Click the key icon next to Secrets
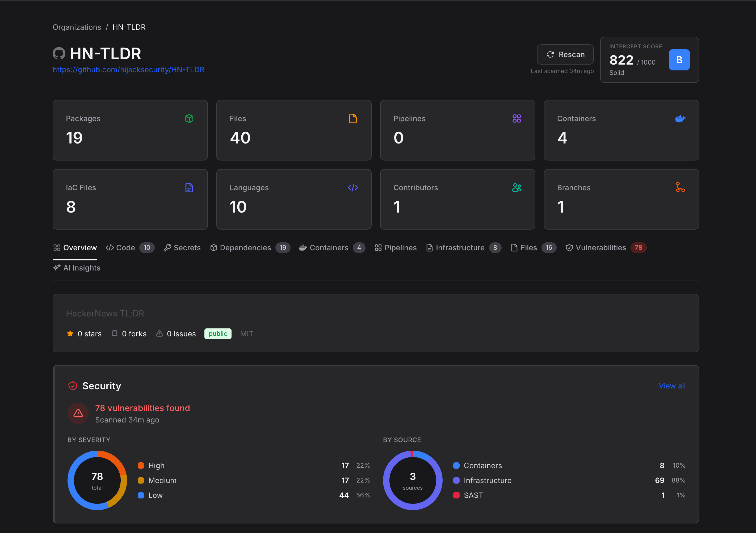 point(167,248)
